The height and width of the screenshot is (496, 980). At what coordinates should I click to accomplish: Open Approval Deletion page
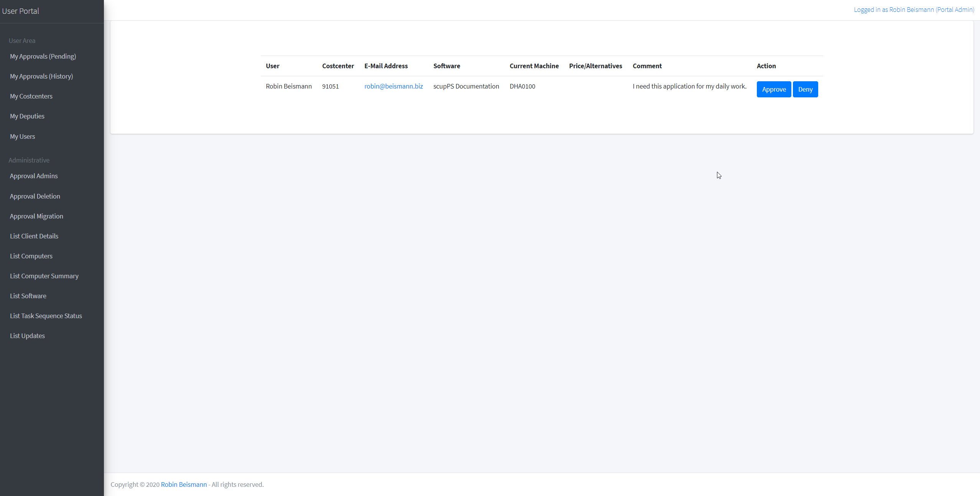[35, 196]
